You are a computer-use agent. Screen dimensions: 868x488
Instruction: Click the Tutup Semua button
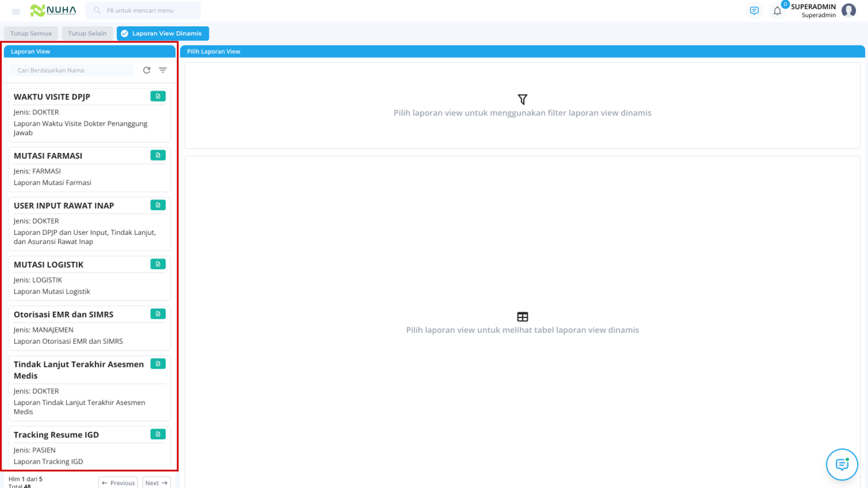click(31, 34)
